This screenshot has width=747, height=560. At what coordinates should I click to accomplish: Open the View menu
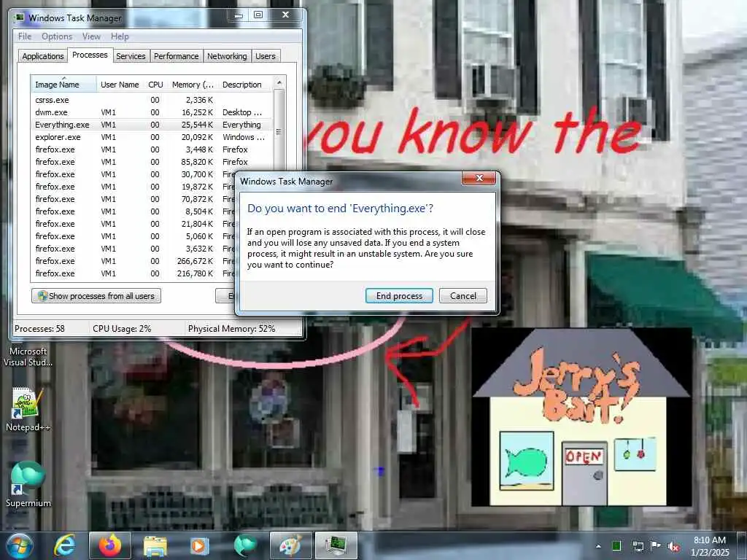click(91, 36)
